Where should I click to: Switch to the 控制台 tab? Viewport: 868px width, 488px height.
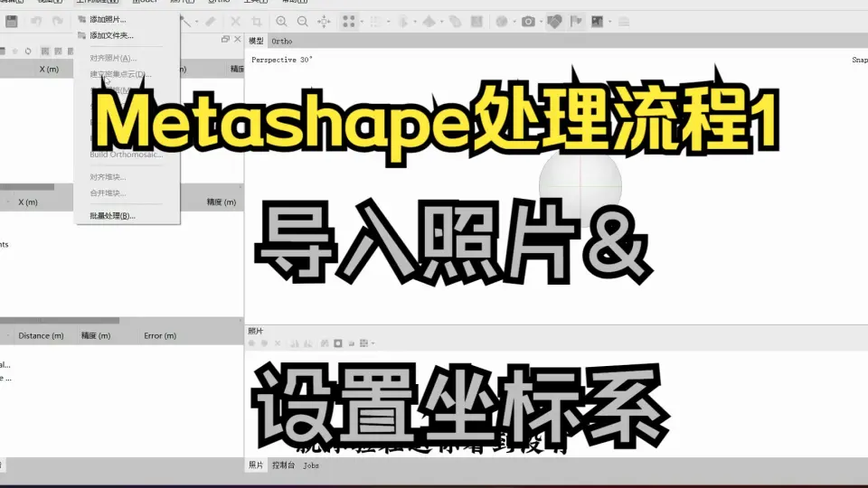pos(283,465)
